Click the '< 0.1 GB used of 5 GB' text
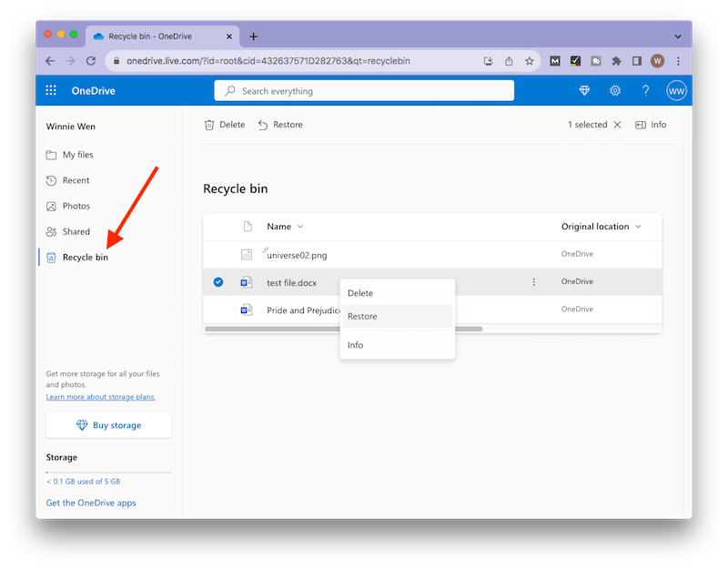 (x=84, y=482)
